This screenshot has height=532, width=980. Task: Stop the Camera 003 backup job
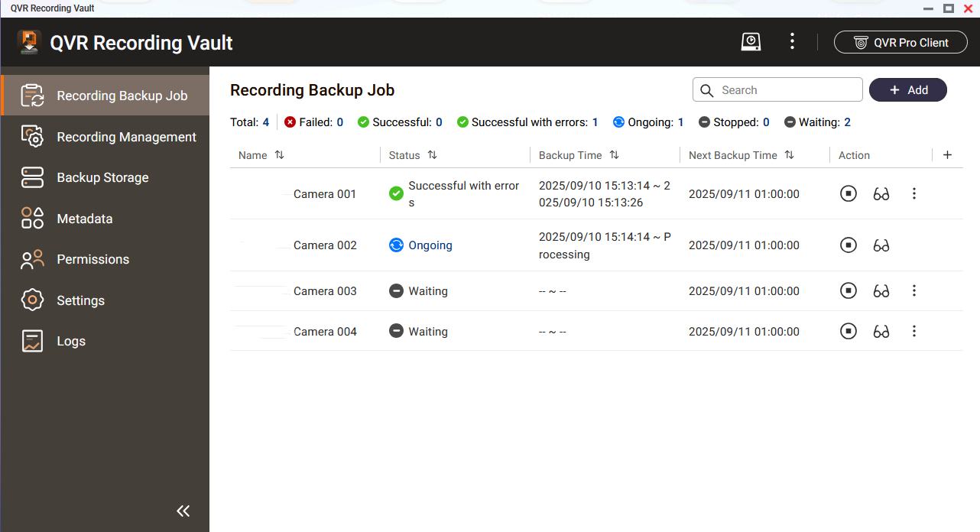click(848, 291)
